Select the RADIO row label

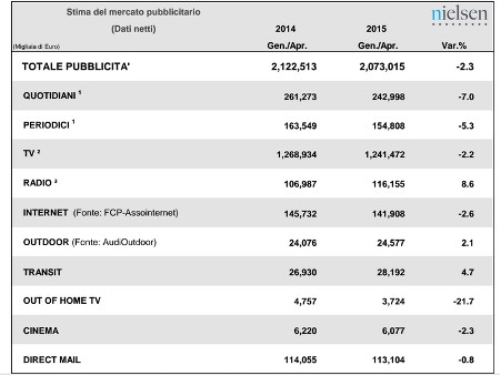point(40,183)
